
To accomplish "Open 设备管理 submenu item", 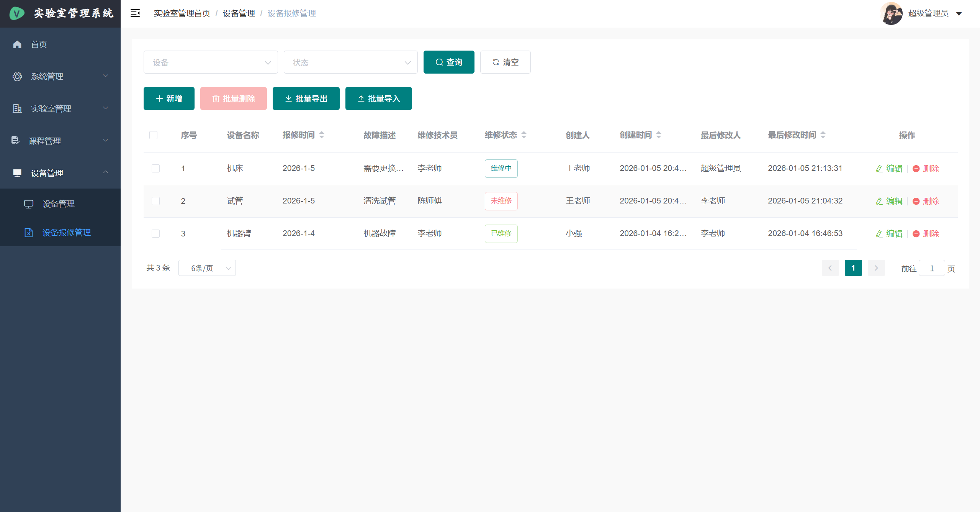I will [59, 204].
